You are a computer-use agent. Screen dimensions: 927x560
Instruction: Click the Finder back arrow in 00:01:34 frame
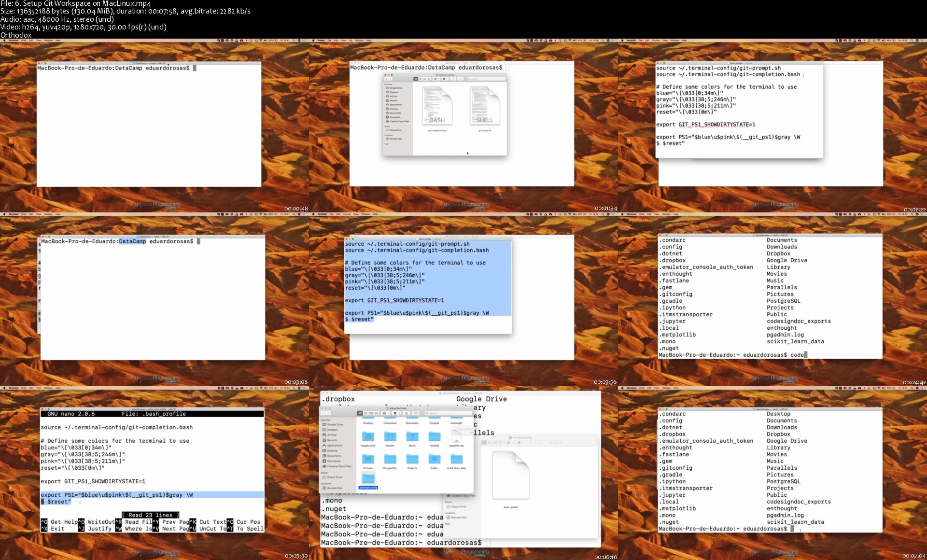click(x=386, y=79)
